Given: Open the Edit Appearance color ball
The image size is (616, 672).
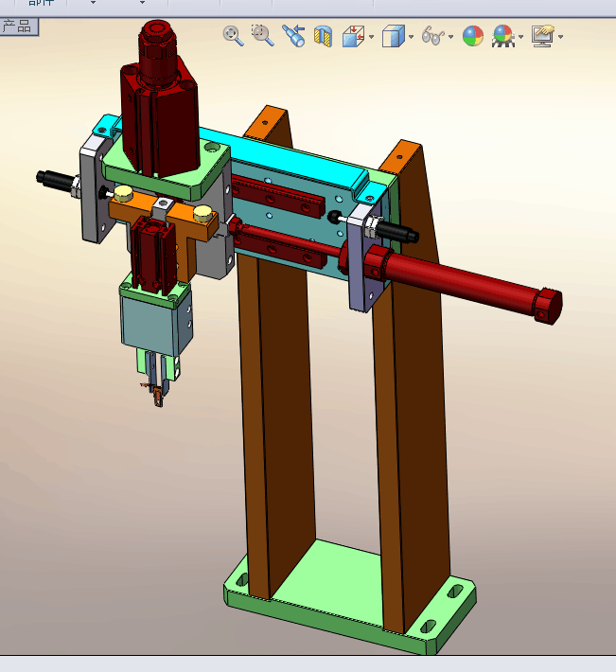Looking at the screenshot, I should click(473, 36).
